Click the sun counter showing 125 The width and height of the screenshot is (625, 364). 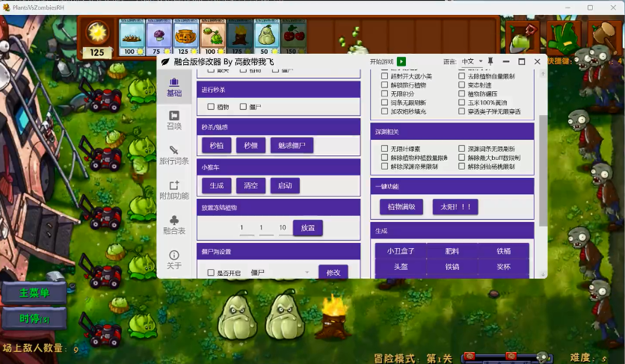(x=97, y=38)
